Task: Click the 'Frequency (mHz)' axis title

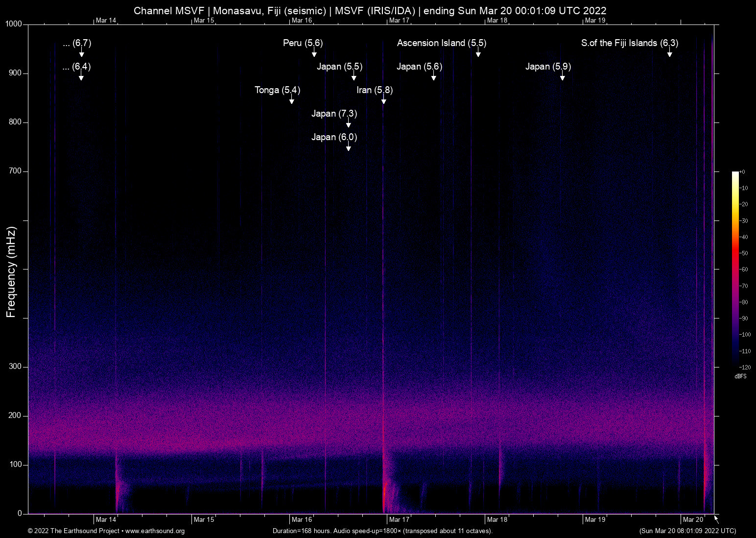Action: tap(11, 272)
